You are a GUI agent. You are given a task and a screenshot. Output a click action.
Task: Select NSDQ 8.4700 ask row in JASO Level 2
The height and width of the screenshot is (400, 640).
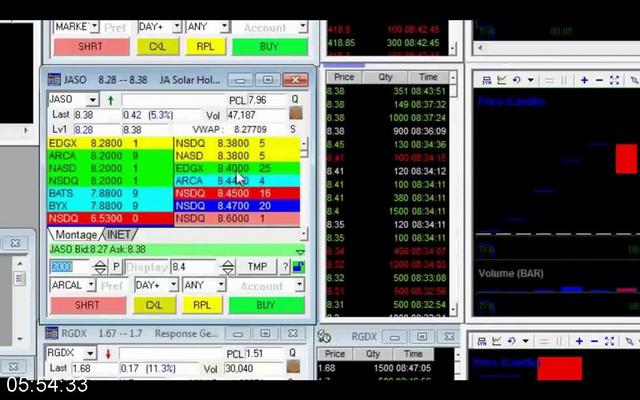click(237, 206)
